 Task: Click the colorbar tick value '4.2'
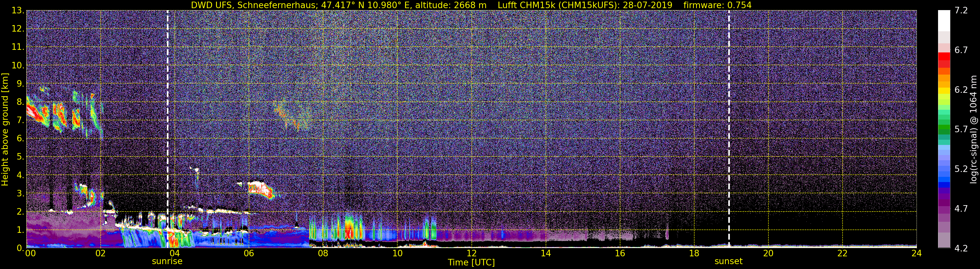click(x=961, y=248)
